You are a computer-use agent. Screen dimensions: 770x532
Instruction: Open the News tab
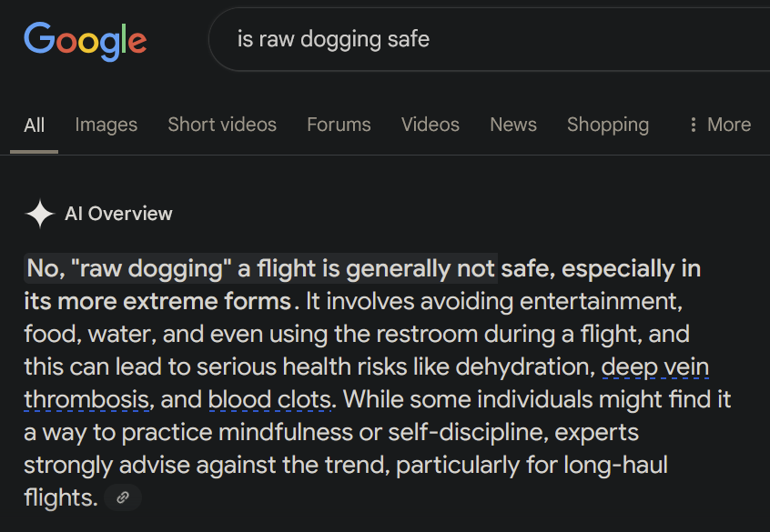tap(513, 125)
